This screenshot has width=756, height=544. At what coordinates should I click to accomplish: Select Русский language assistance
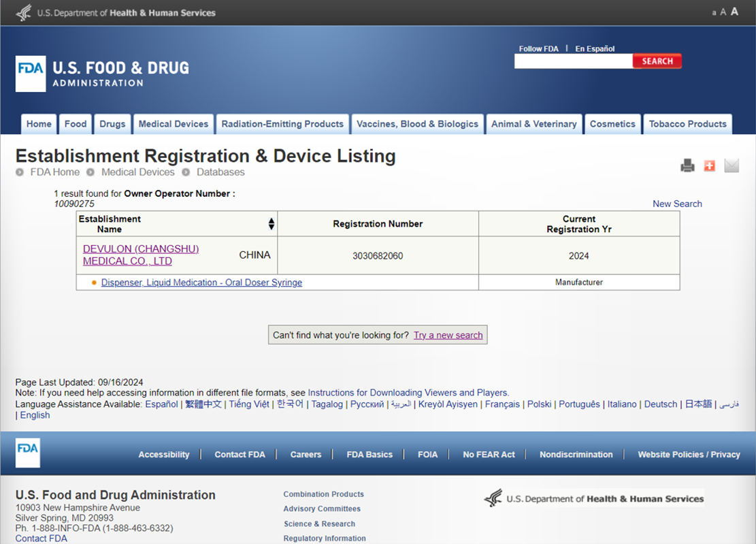click(x=367, y=404)
